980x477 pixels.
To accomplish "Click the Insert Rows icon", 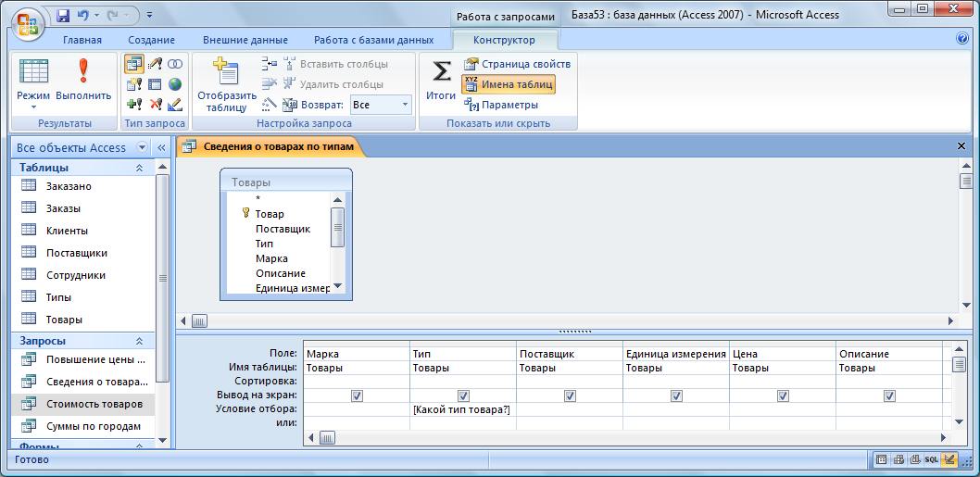I will 270,64.
